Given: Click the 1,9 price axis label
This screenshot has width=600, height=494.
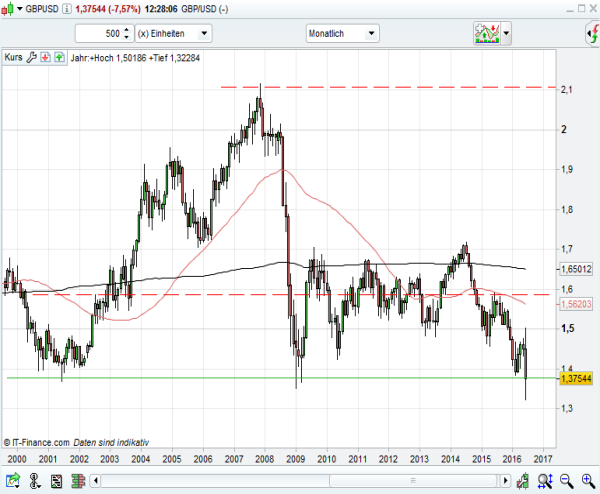Looking at the screenshot, I should pos(566,169).
